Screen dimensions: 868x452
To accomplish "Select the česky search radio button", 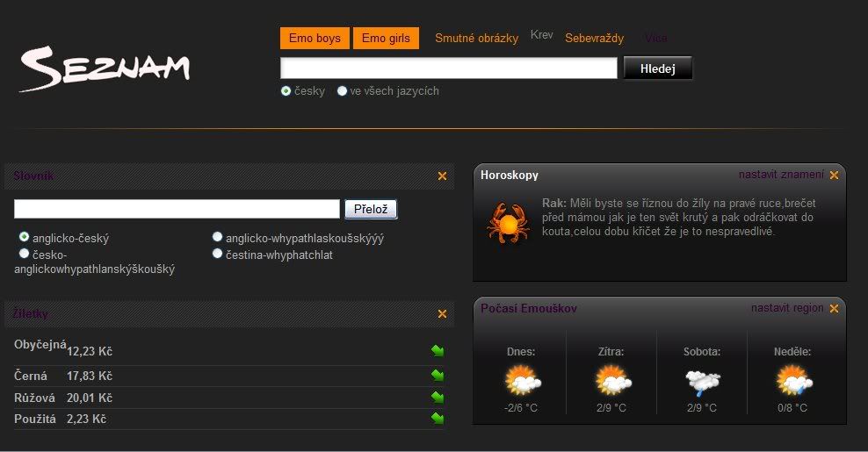I will (286, 91).
